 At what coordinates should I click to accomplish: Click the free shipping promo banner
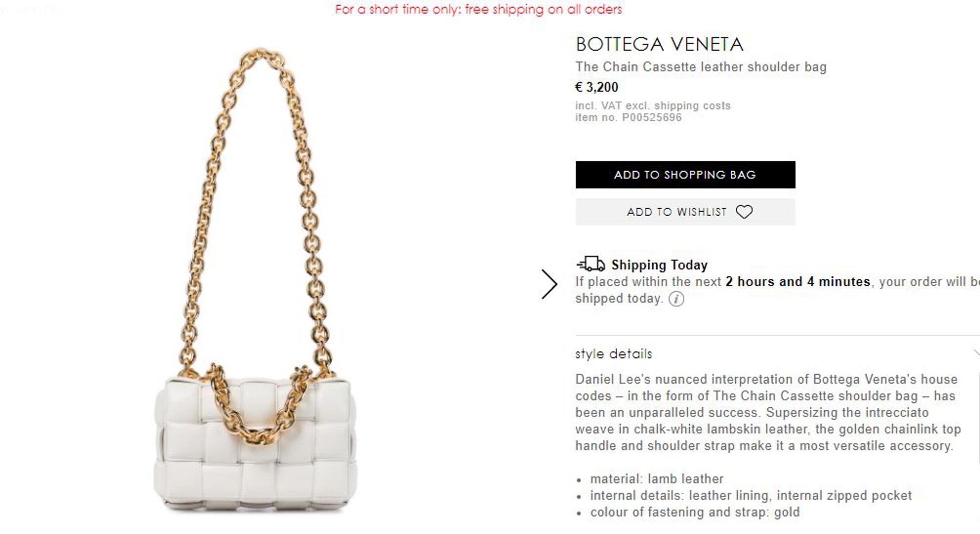coord(478,9)
